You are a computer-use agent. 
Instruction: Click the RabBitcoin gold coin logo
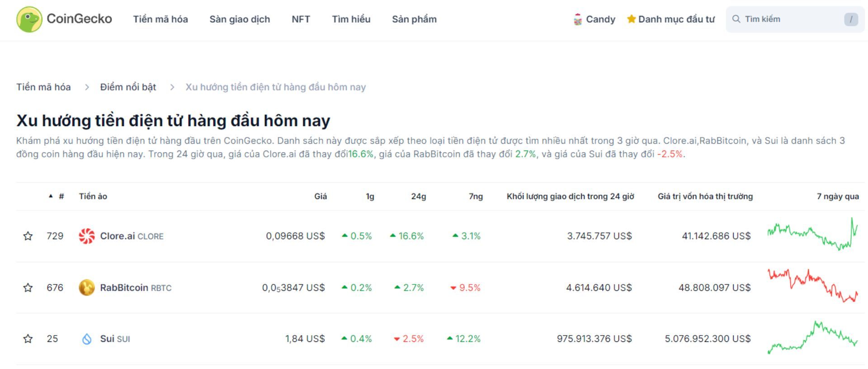coord(87,288)
